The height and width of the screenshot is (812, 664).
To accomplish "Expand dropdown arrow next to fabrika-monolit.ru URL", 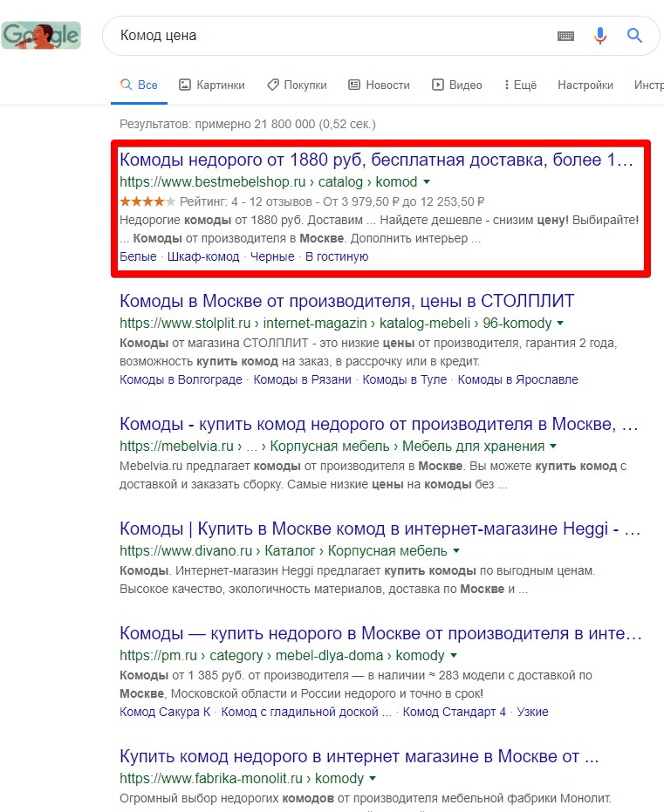I will click(x=373, y=778).
